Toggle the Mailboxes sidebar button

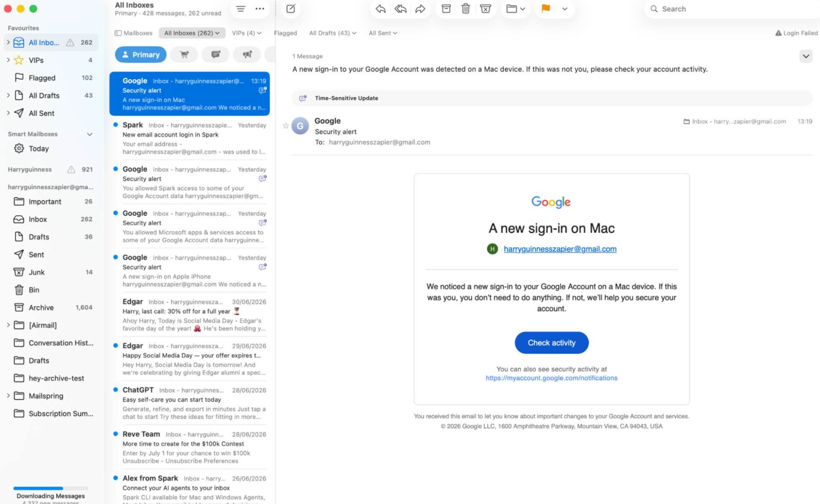(134, 33)
